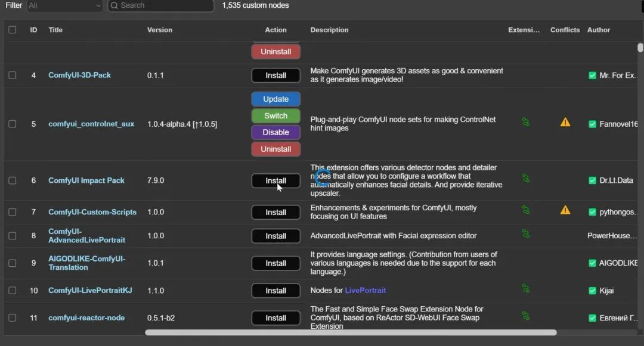Tick the ComfyUI-Custom-Scripts row checkbox
The image size is (644, 346).
[13, 212]
